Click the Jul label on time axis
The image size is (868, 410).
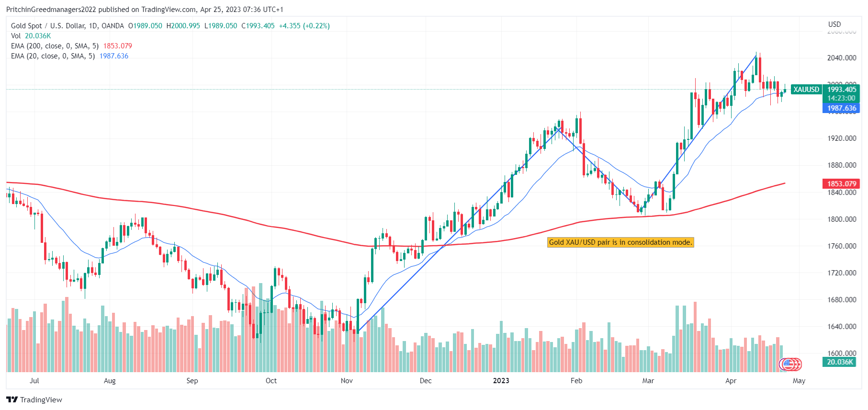34,381
